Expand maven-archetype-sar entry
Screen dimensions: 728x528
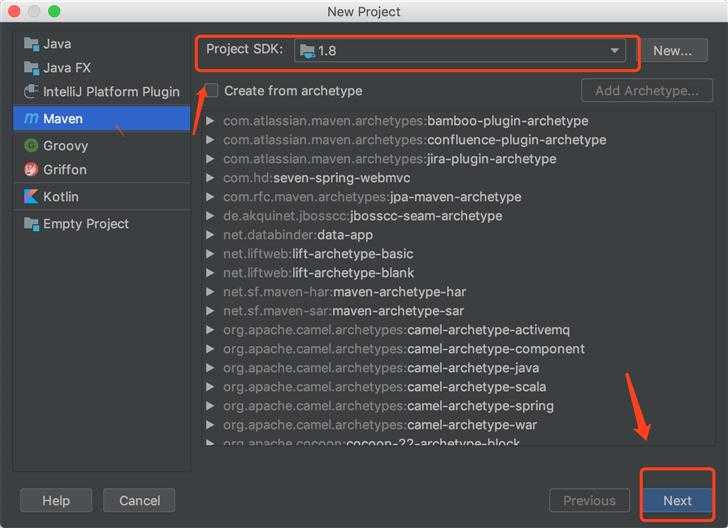pyautogui.click(x=210, y=311)
